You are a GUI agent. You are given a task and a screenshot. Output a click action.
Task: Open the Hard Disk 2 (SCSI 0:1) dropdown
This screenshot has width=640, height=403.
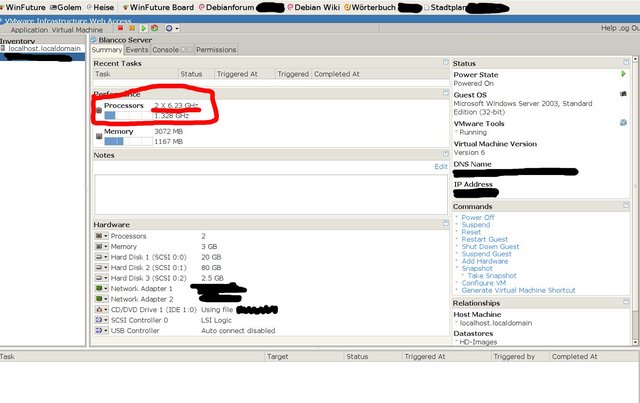click(x=101, y=267)
